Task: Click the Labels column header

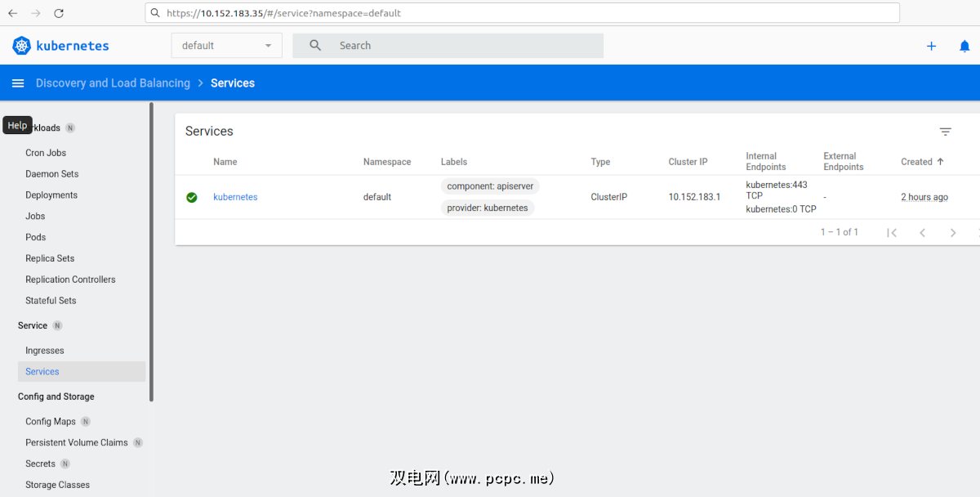Action: coord(454,162)
